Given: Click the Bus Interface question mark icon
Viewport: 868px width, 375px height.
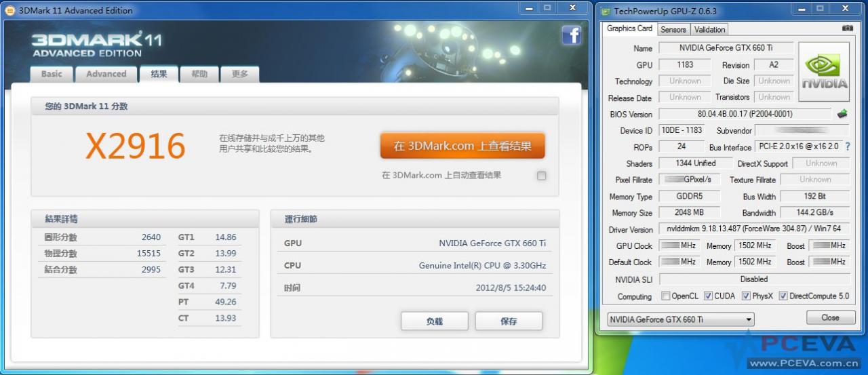Looking at the screenshot, I should tap(847, 146).
